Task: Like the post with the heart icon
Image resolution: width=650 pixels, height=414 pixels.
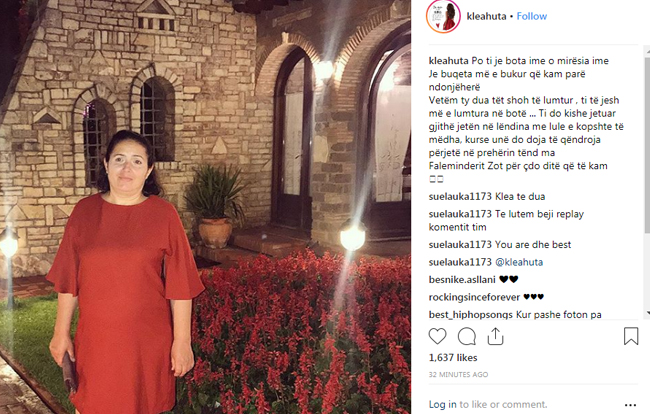Action: tap(437, 336)
